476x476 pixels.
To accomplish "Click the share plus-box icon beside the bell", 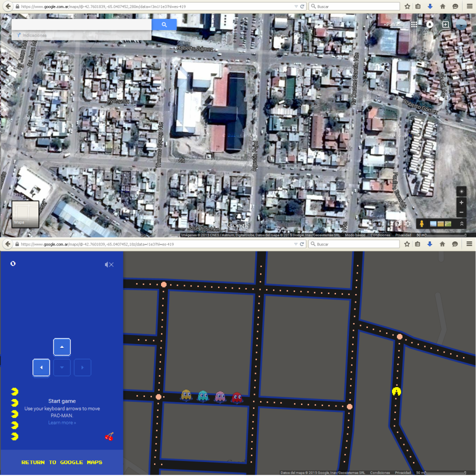I will (x=445, y=24).
